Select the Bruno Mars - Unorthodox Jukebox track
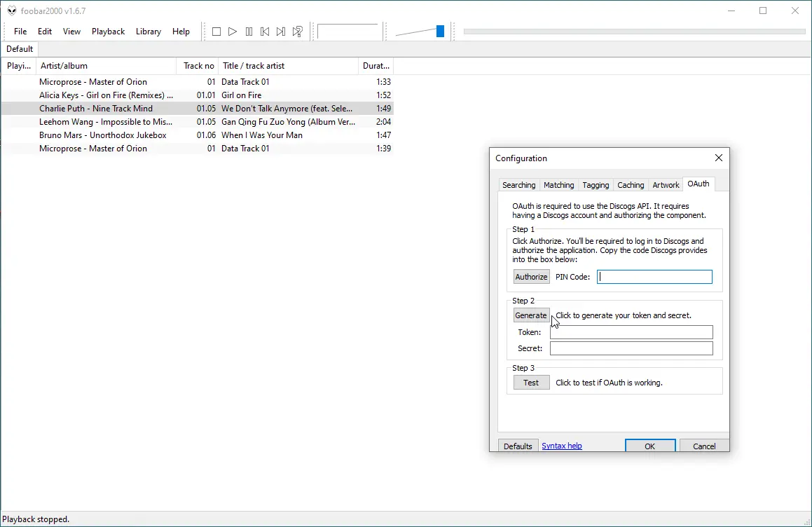Screen dimensions: 812x527 [103, 135]
